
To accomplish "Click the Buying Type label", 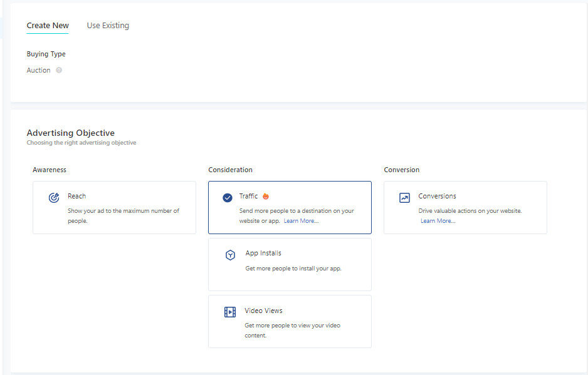I will pyautogui.click(x=46, y=54).
